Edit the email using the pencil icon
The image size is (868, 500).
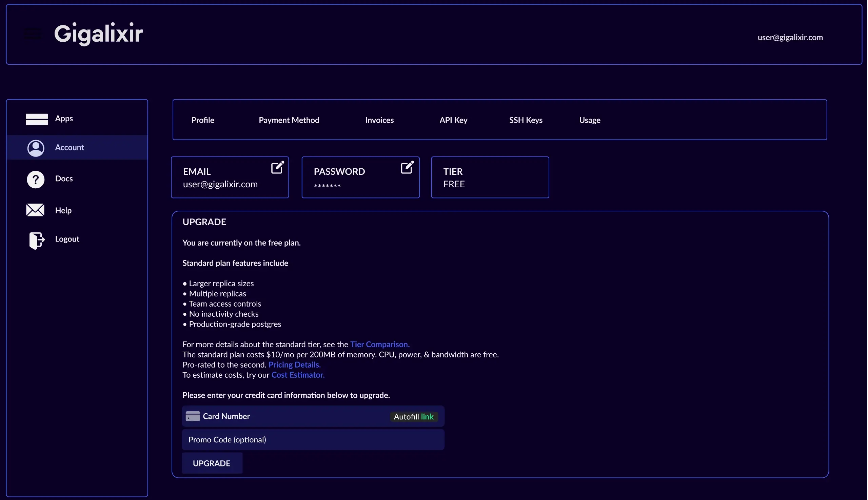tap(278, 167)
